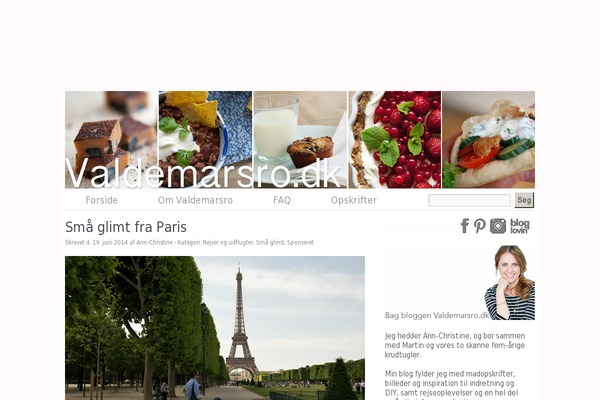Select the FAQ menu item
The image size is (600, 400).
pyautogui.click(x=282, y=200)
